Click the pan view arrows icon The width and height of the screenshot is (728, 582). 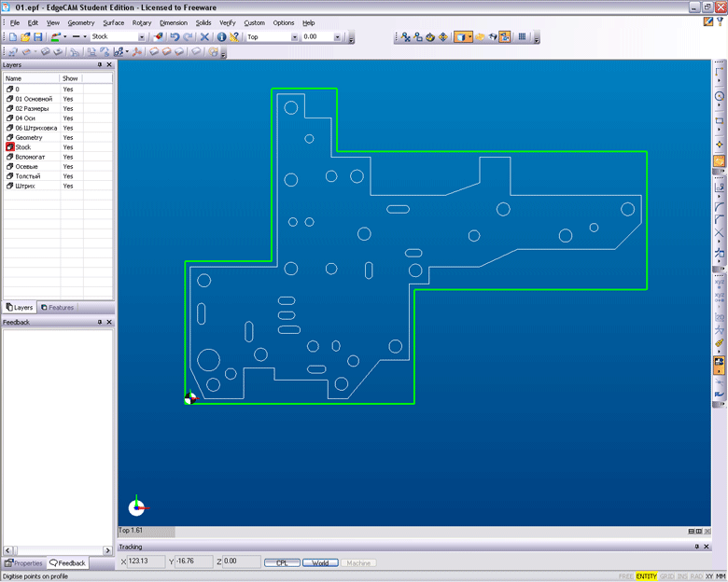[x=443, y=36]
